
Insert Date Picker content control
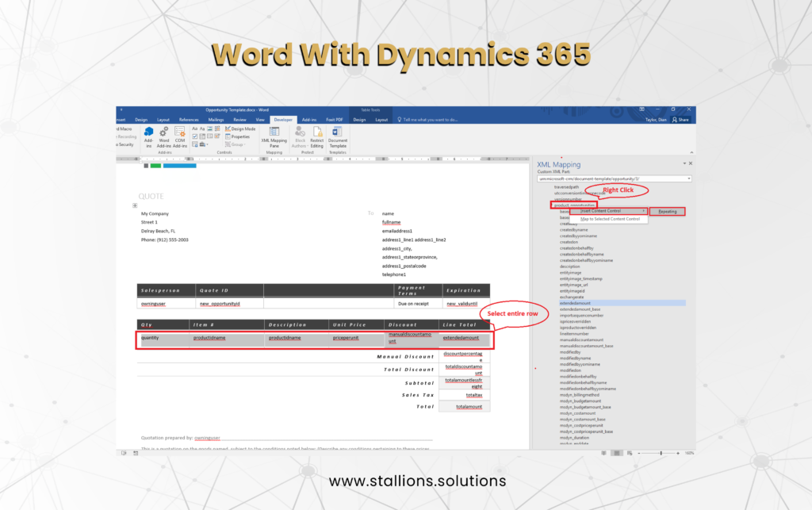[217, 136]
